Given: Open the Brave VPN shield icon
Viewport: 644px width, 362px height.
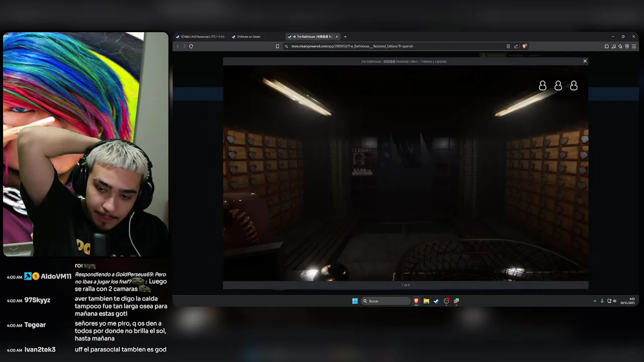Looking at the screenshot, I should click(627, 46).
